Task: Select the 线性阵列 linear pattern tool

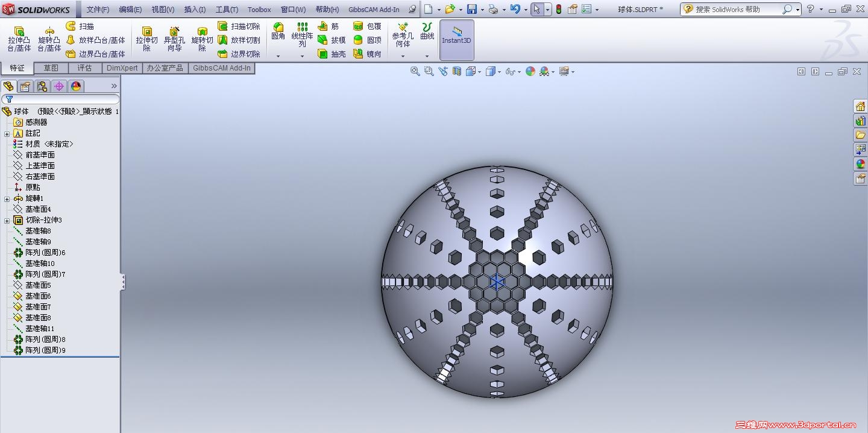Action: click(x=302, y=35)
